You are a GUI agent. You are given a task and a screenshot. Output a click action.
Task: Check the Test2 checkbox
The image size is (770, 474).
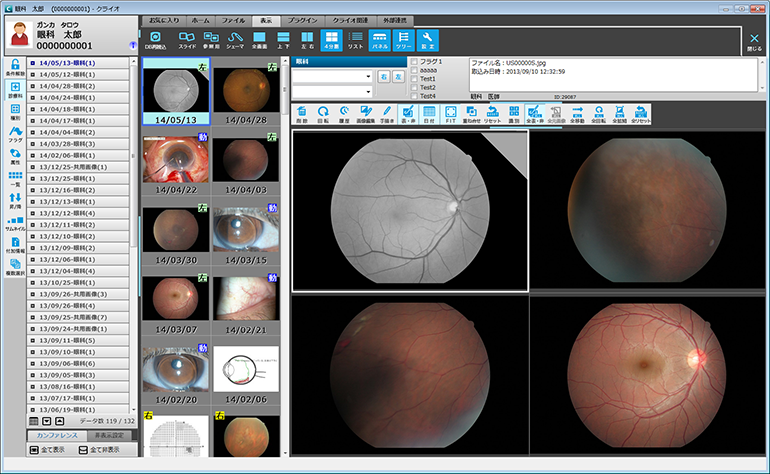pos(414,87)
